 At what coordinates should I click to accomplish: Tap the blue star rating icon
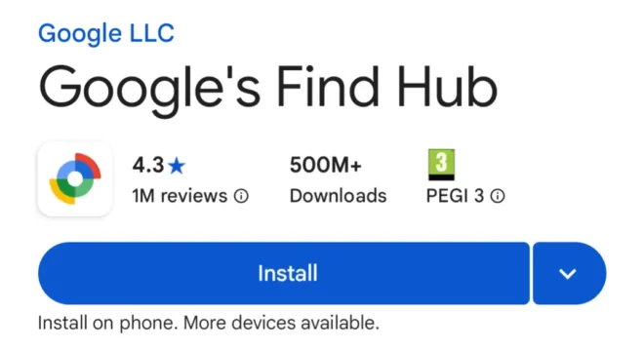point(177,166)
